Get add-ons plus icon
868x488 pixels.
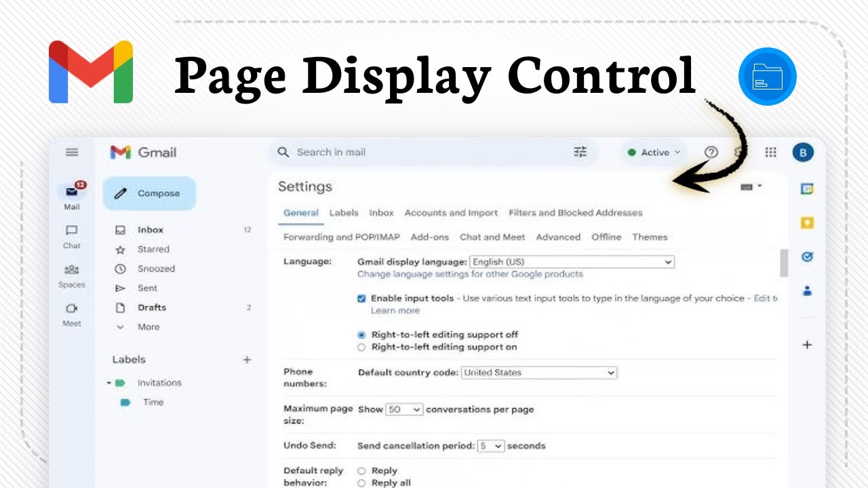[807, 344]
